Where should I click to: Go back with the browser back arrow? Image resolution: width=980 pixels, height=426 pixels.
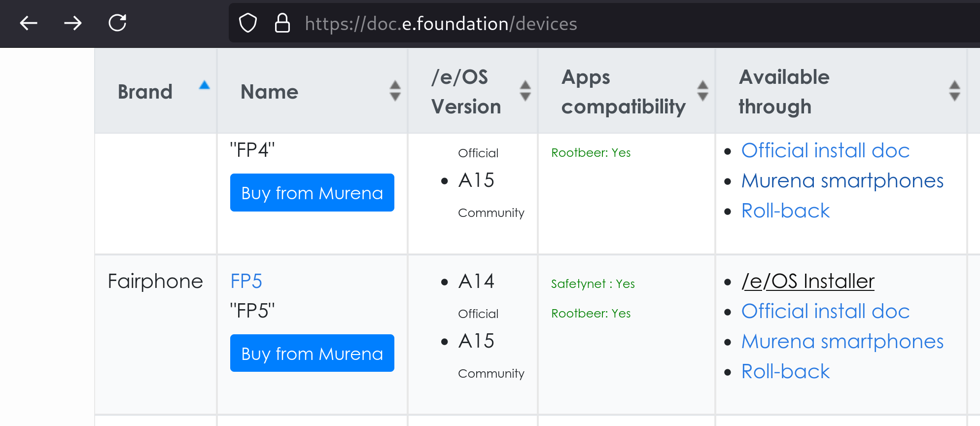tap(29, 23)
